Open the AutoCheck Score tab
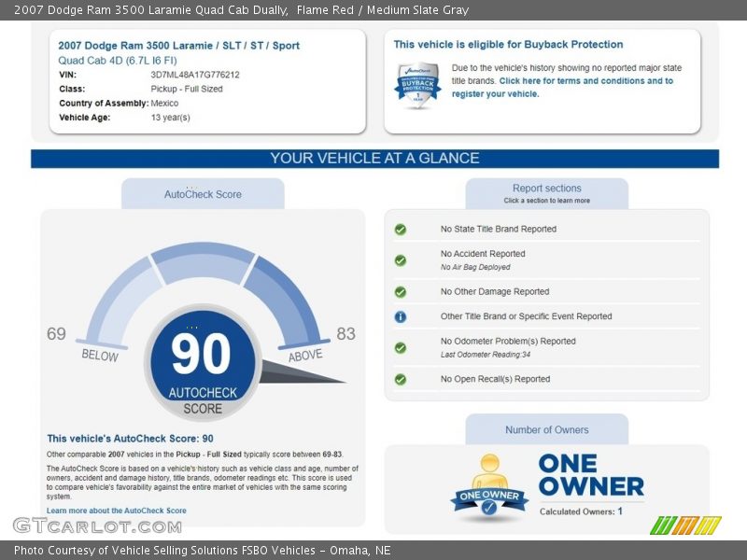Image resolution: width=747 pixels, height=560 pixels. coord(203,194)
